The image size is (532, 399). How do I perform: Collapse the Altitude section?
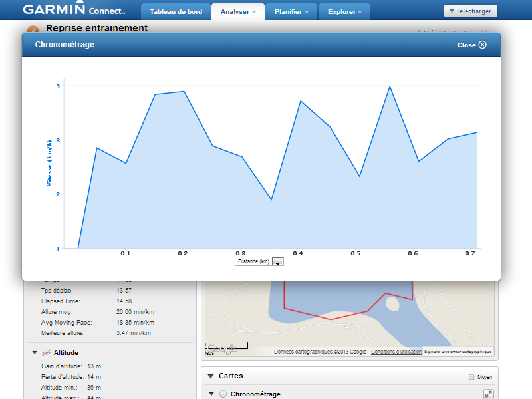point(34,352)
